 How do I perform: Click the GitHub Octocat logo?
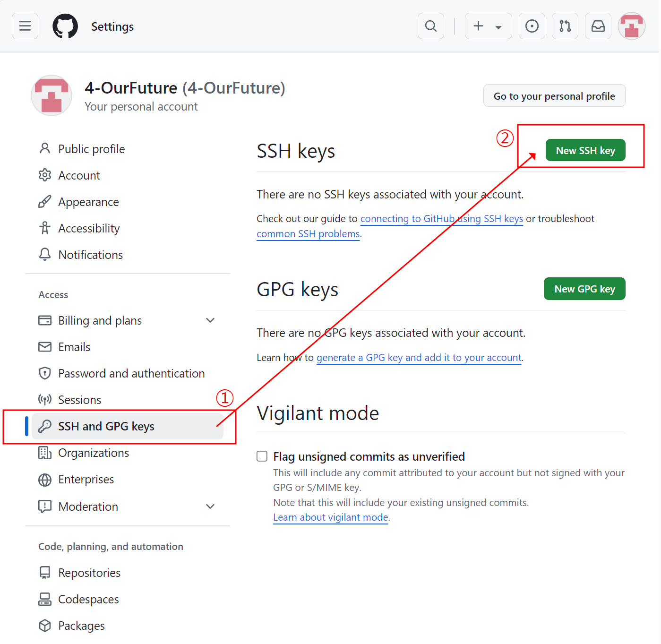(65, 26)
